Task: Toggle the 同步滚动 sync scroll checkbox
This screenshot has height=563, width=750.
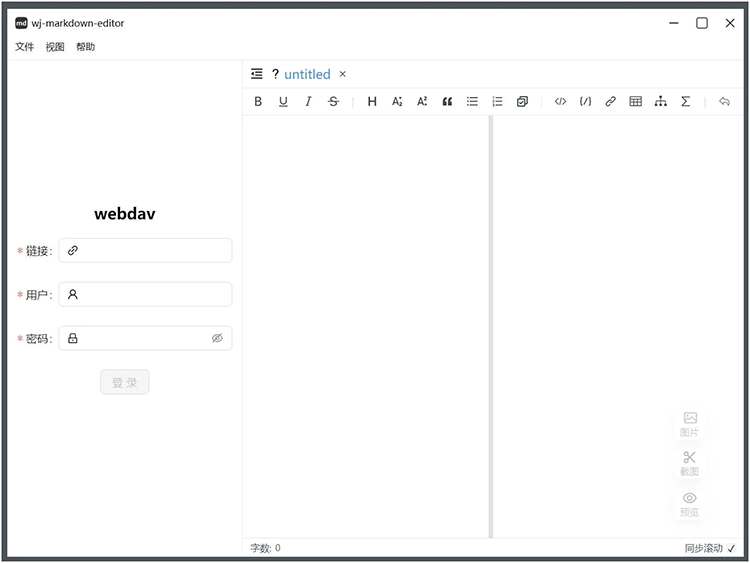Action: [x=731, y=548]
